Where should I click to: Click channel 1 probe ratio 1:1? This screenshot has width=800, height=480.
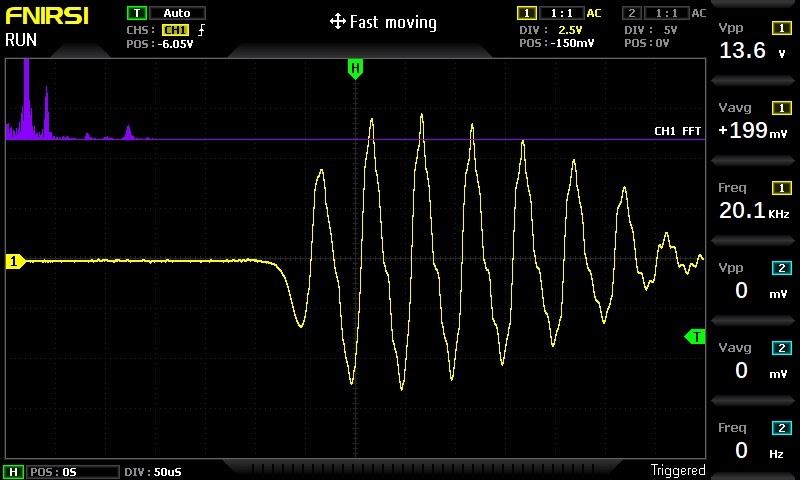tap(561, 13)
